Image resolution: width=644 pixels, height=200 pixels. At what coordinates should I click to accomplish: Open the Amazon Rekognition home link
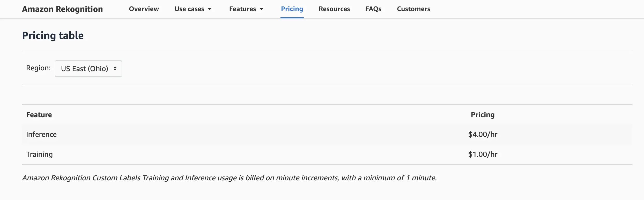(62, 9)
